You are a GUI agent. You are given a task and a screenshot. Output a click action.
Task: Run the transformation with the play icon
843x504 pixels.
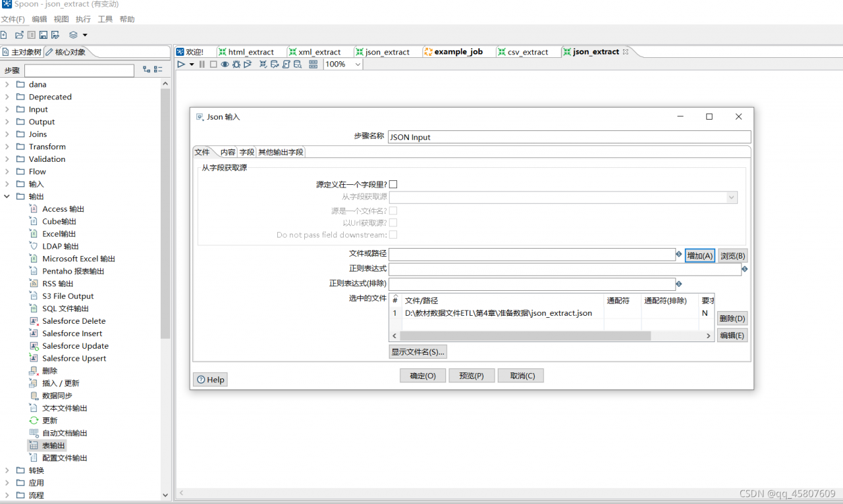tap(181, 64)
